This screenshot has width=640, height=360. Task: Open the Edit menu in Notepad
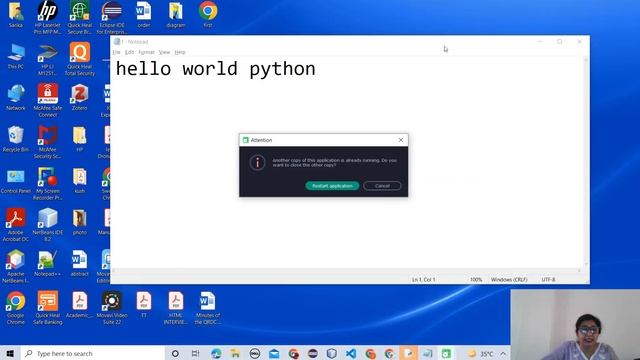click(129, 52)
